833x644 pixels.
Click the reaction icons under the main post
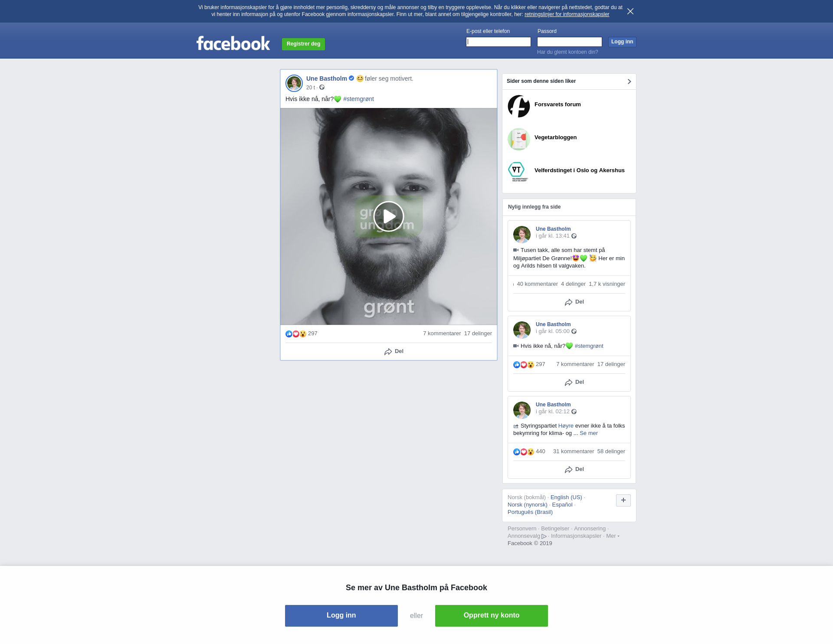[x=296, y=334]
